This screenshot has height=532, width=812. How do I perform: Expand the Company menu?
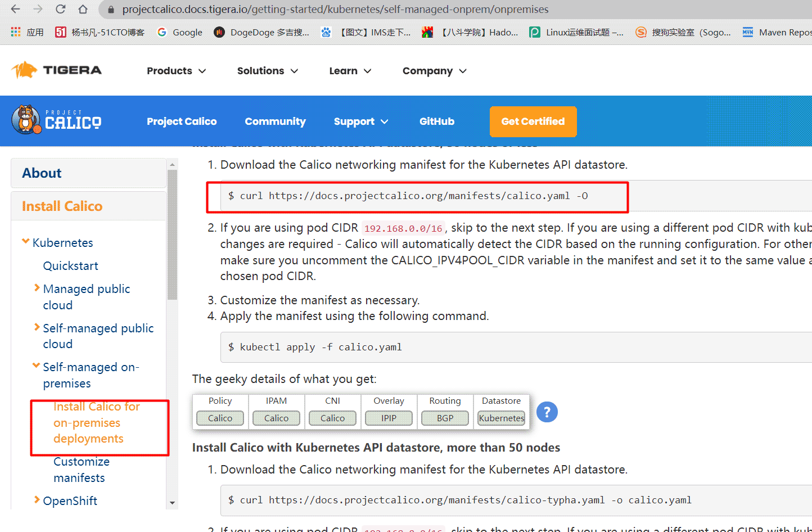[434, 71]
